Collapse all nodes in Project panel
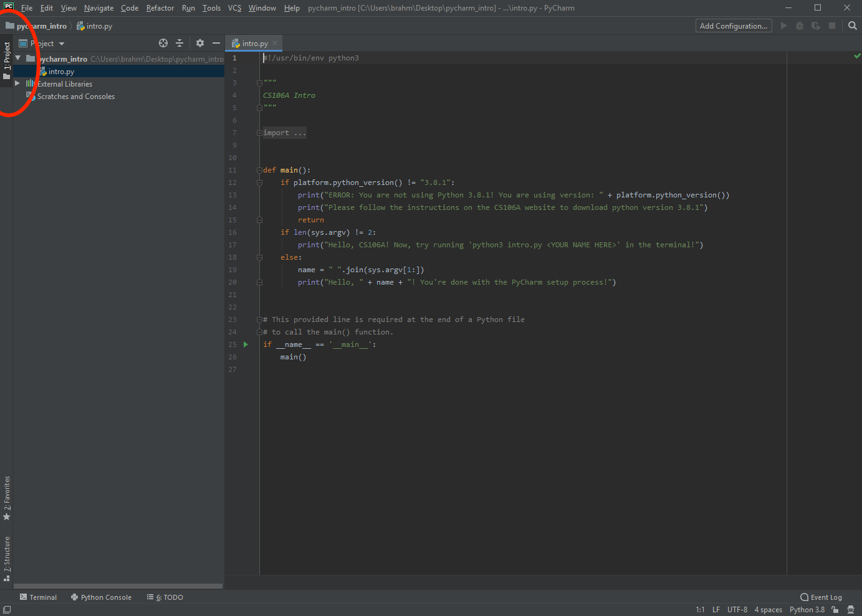The height and width of the screenshot is (616, 862). (x=180, y=43)
